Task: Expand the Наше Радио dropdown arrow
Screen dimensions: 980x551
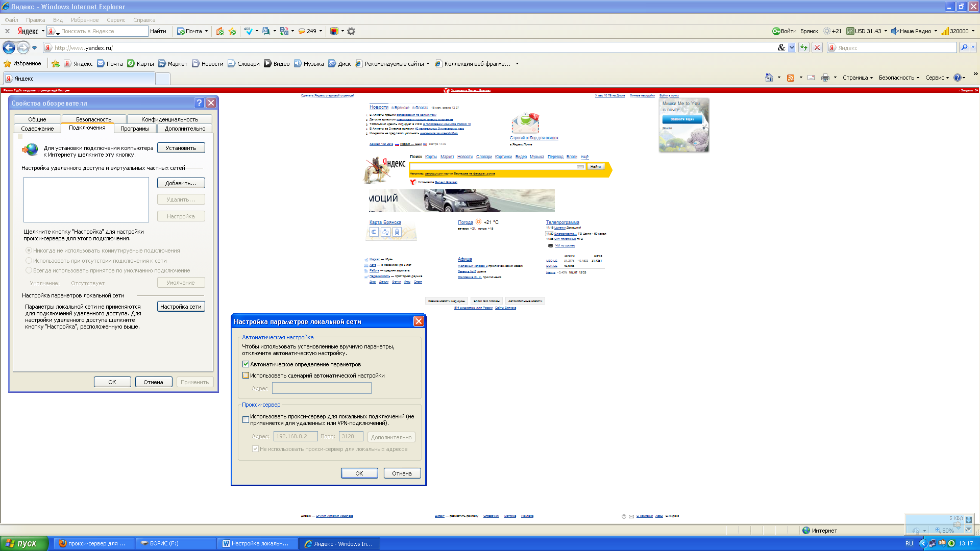Action: (936, 31)
